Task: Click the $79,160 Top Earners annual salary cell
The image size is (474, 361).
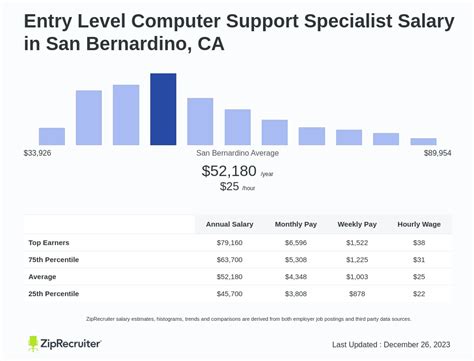Action: point(229,243)
